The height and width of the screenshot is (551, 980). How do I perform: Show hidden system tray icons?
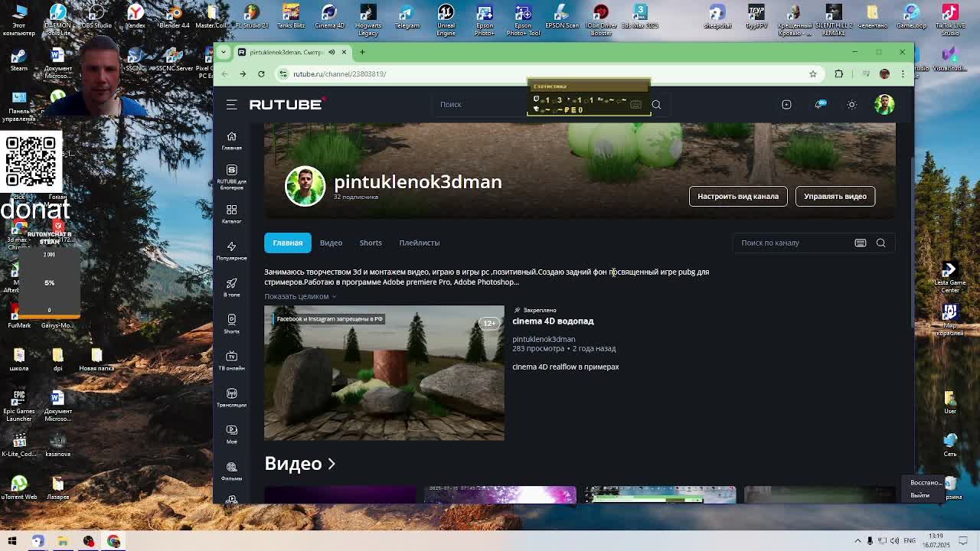tap(858, 541)
